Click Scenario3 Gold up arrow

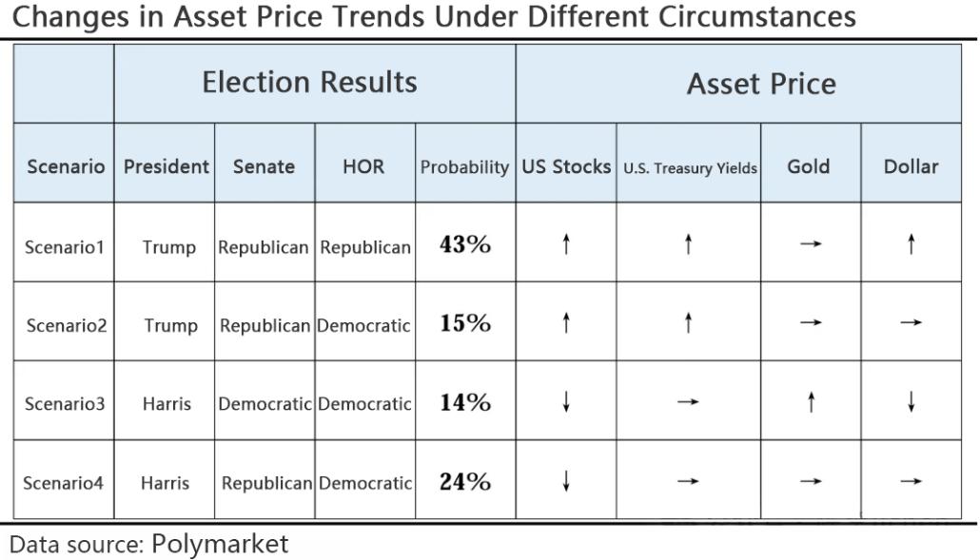[x=810, y=403]
